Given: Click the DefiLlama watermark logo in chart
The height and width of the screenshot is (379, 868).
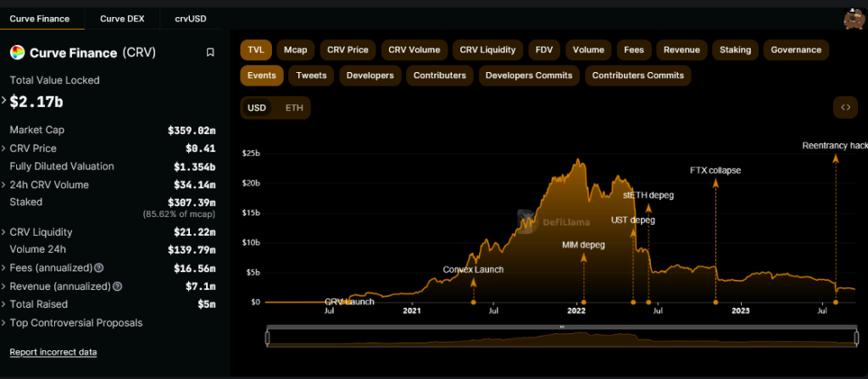Looking at the screenshot, I should point(526,224).
